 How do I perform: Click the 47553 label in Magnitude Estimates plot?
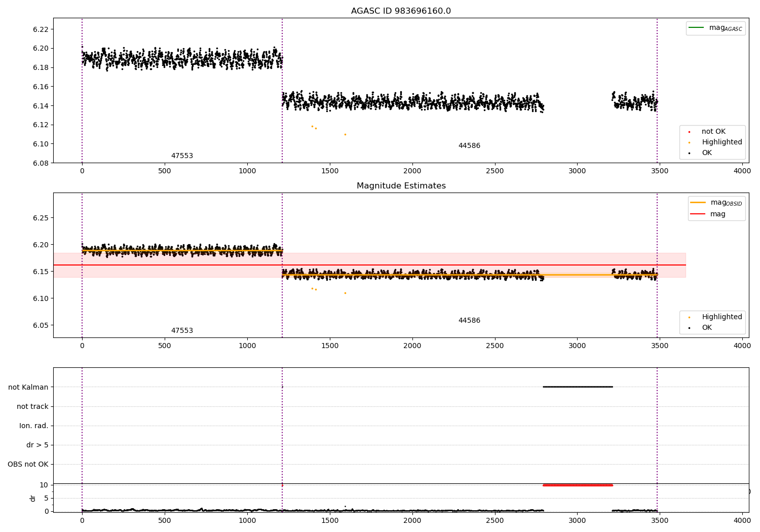pyautogui.click(x=182, y=331)
